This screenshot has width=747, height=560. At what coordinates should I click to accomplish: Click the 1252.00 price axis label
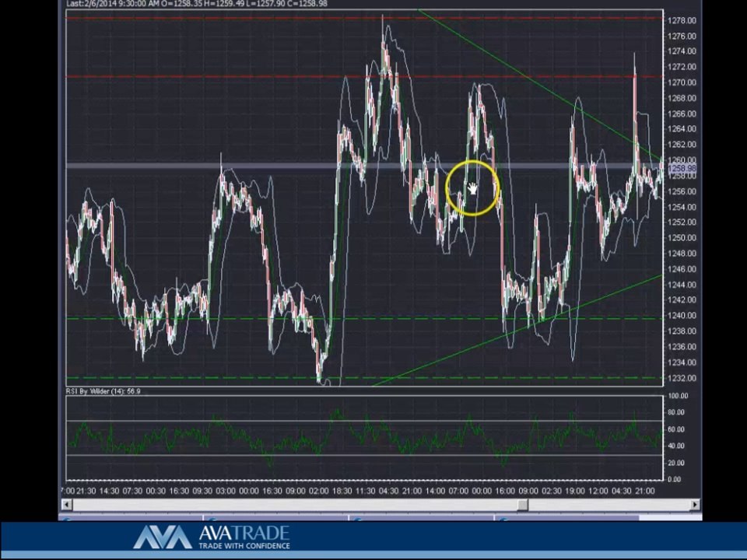coord(682,222)
